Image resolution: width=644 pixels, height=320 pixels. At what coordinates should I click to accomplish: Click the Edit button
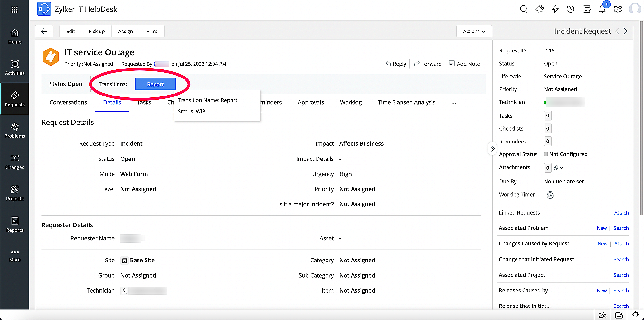click(x=71, y=31)
